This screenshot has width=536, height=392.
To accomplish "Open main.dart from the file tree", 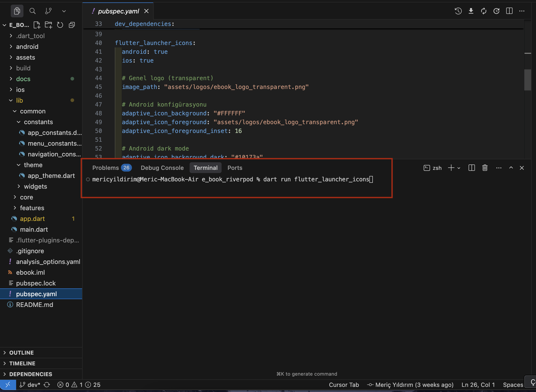I will pos(34,229).
